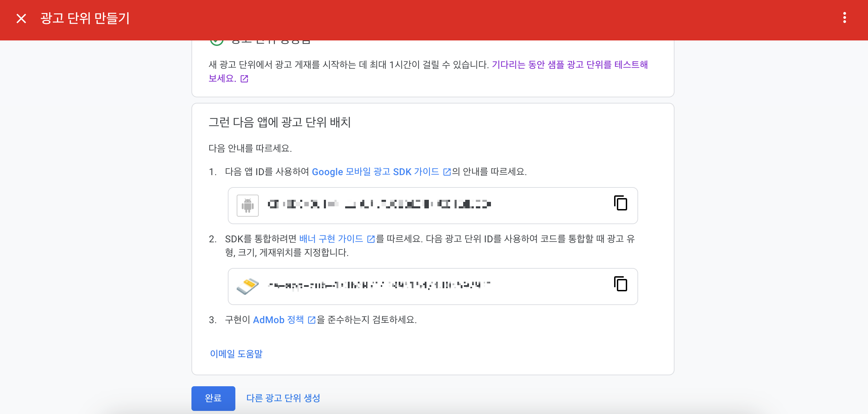Click external link icon after AdMob policy
Screen dimensions: 868x414
click(x=312, y=320)
